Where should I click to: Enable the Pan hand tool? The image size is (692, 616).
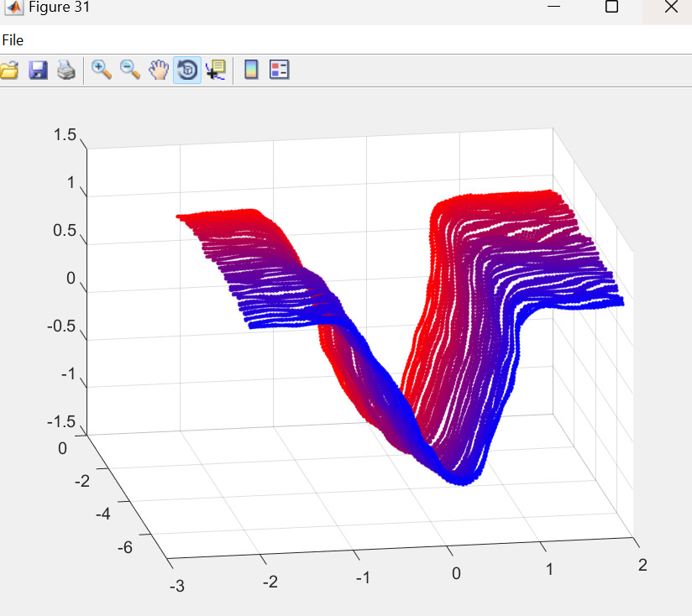(158, 70)
